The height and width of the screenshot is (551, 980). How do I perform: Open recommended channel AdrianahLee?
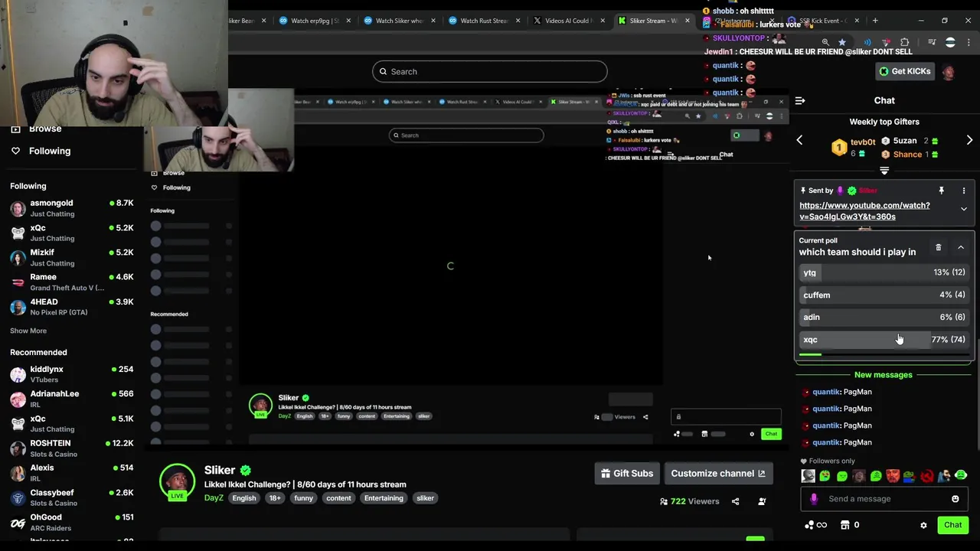72,399
